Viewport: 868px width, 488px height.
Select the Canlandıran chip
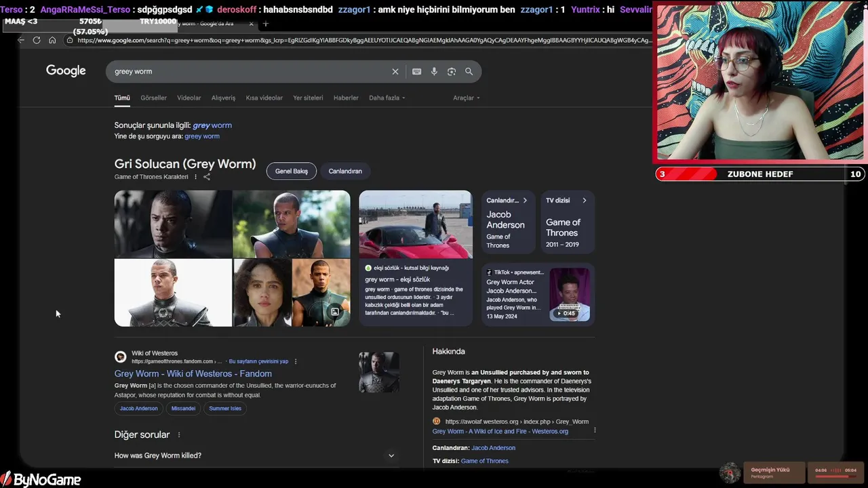point(345,171)
